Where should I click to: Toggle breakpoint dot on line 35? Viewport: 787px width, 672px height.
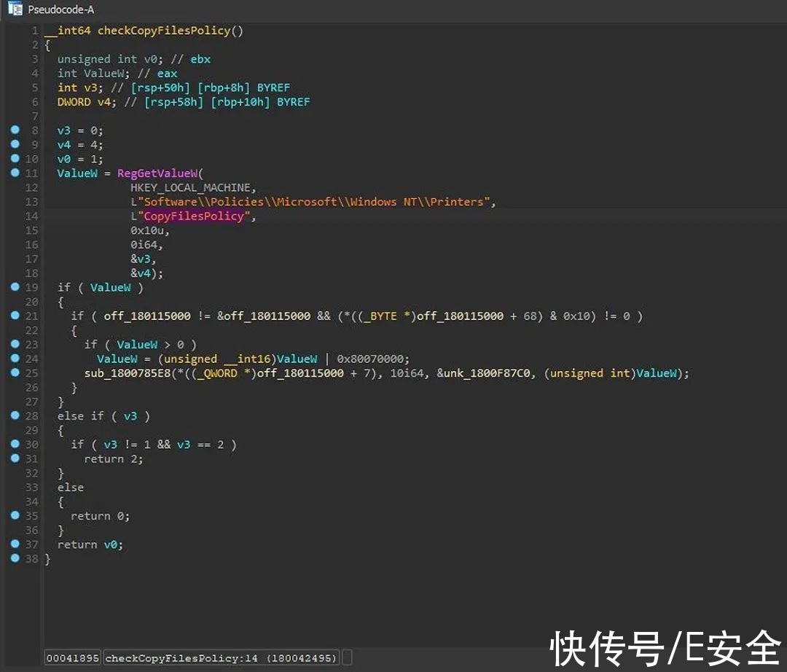pos(15,515)
